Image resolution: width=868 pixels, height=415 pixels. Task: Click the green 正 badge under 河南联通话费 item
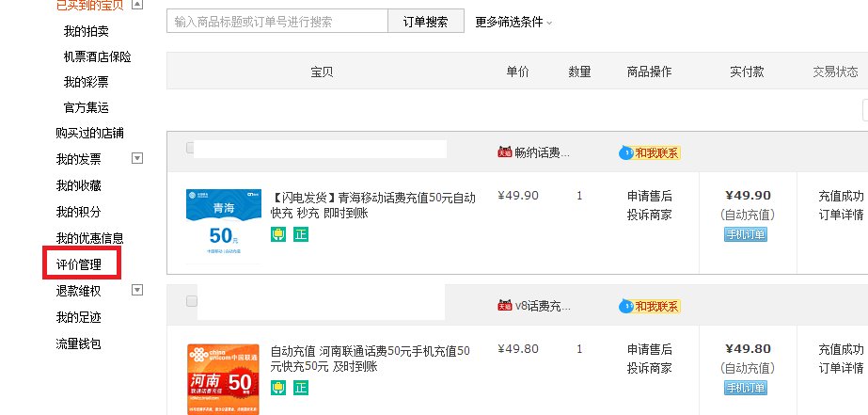[x=301, y=388]
